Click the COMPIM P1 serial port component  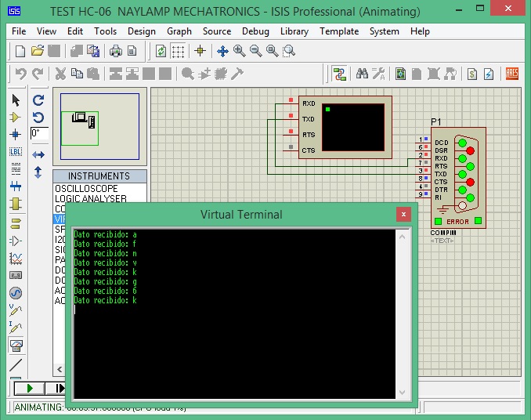click(x=458, y=178)
